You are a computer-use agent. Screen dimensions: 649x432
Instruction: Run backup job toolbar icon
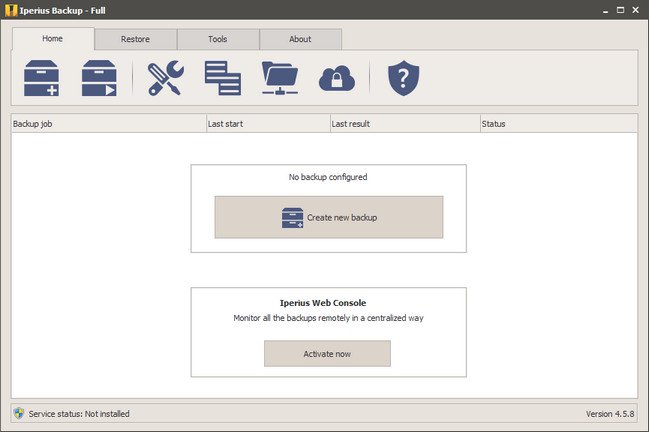[99, 78]
